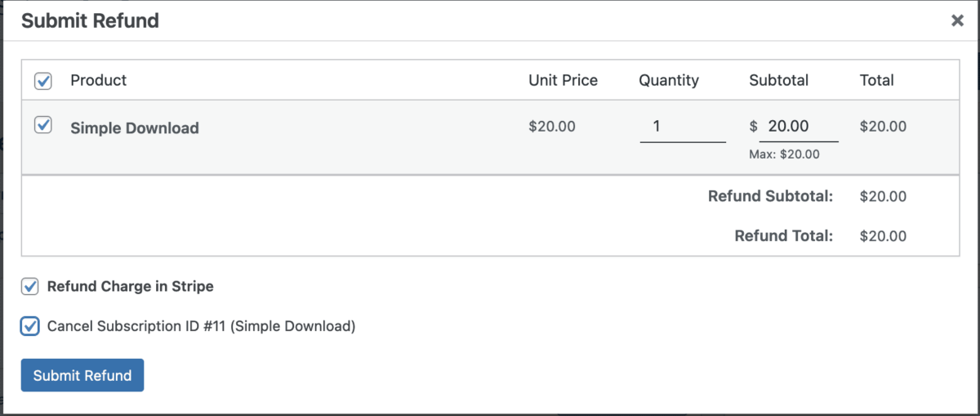Click the Refund Total label
980x416 pixels.
click(x=783, y=236)
